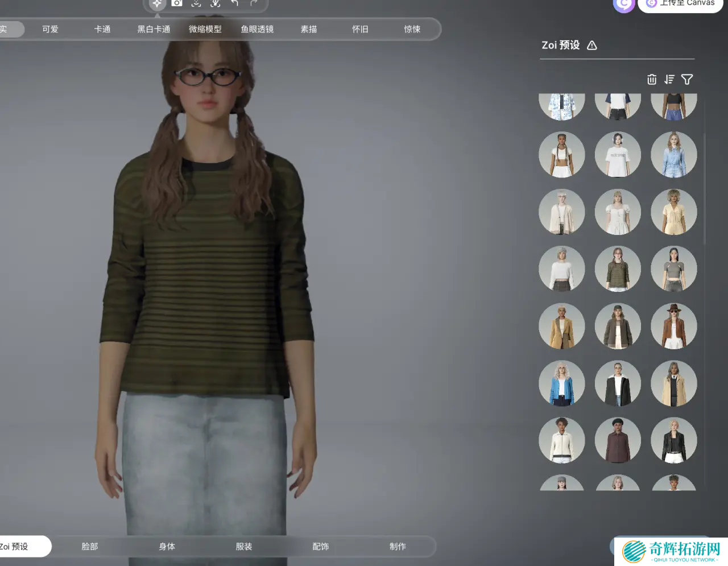Undo the last change with the left arrow
This screenshot has height=566, width=728.
235,3
